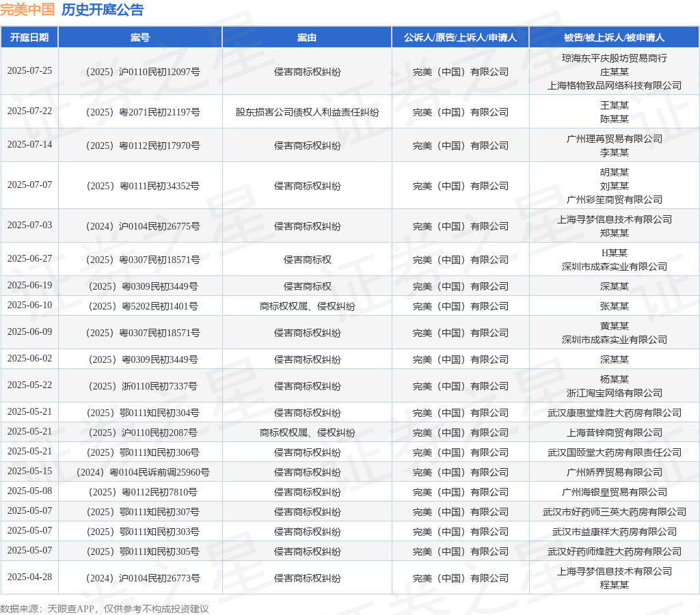Click defendant 杨某某
700x615 pixels.
[x=615, y=379]
